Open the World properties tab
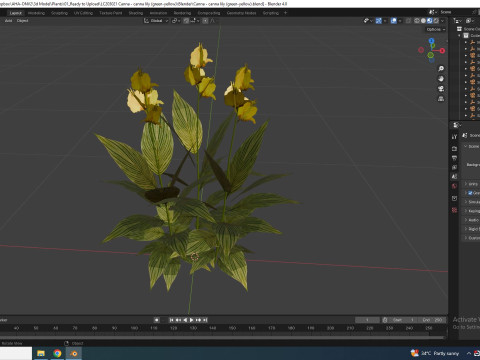Screen dimensions: 480x360 [x=454, y=186]
